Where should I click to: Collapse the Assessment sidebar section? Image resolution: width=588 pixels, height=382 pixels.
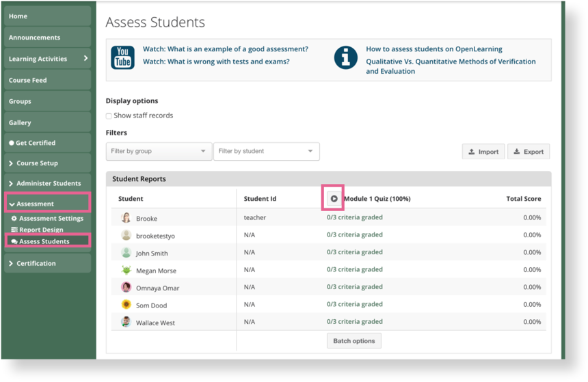click(x=48, y=204)
